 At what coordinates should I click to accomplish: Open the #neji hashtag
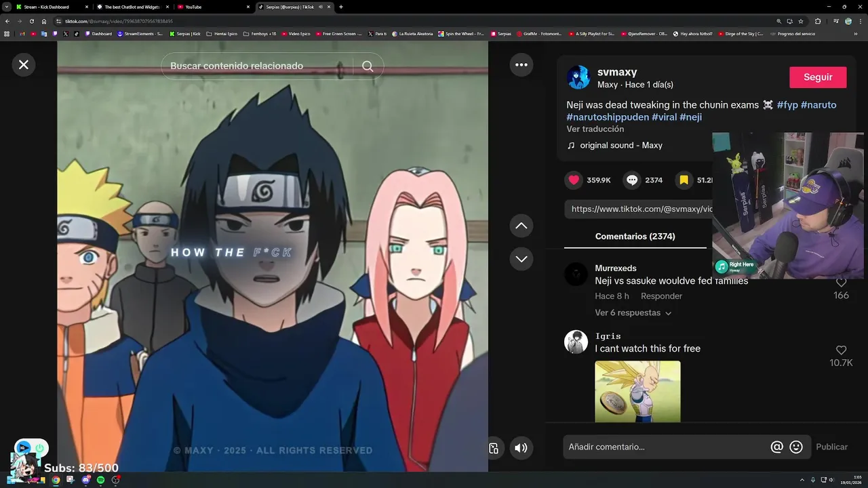(x=690, y=117)
